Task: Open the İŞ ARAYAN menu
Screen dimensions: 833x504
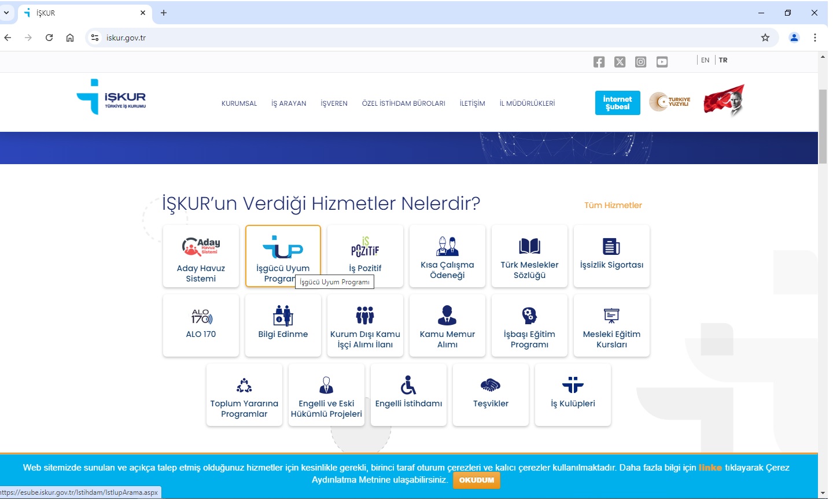Action: (289, 103)
